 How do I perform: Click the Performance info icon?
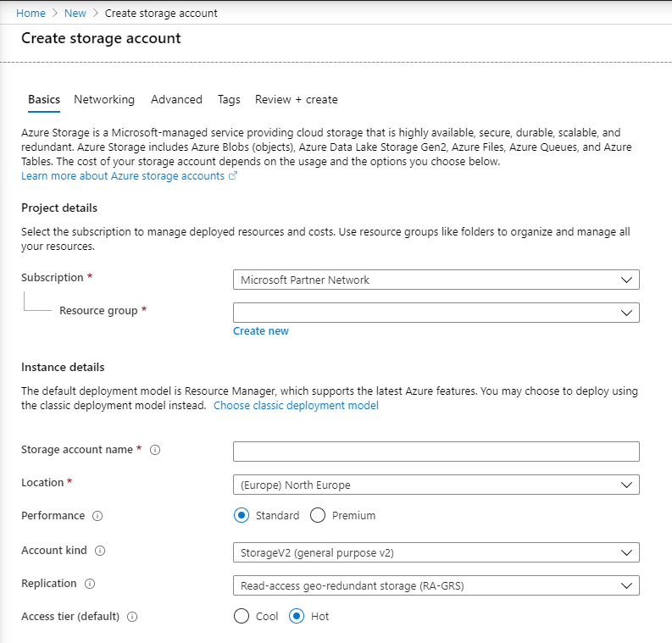pyautogui.click(x=97, y=516)
